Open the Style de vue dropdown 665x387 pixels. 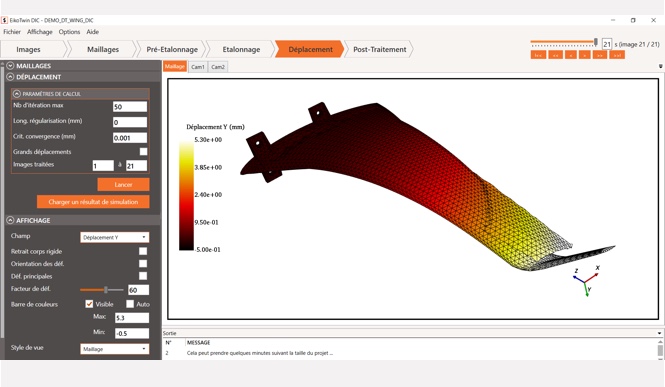tap(115, 349)
